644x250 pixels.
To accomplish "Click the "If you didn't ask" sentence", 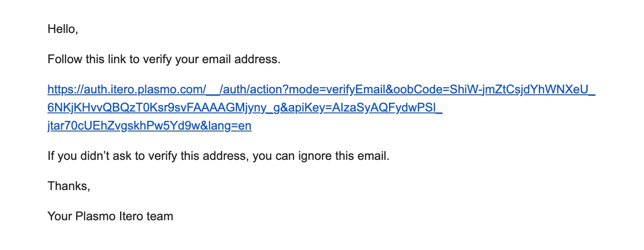I will click(218, 156).
